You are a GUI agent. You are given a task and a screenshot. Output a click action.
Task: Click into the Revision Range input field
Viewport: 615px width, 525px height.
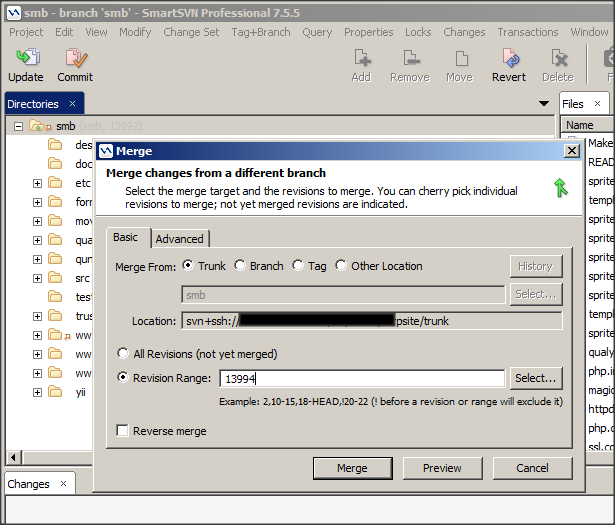tap(362, 379)
